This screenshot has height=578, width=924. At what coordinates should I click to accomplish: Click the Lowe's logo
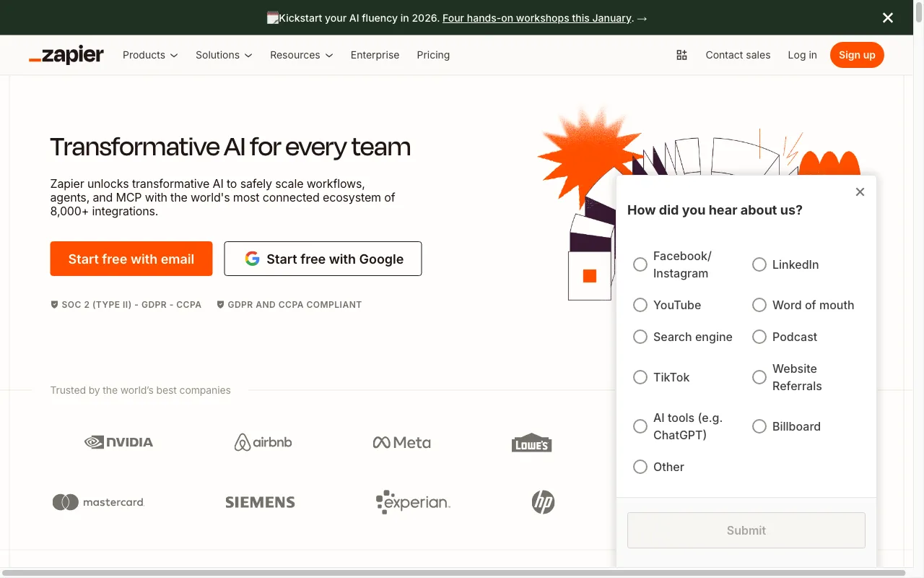531,443
